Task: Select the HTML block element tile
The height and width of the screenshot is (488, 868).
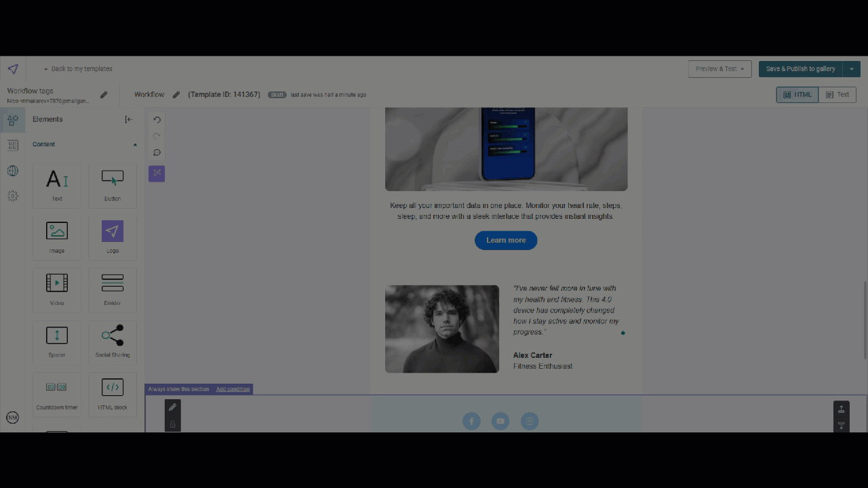Action: 113,394
